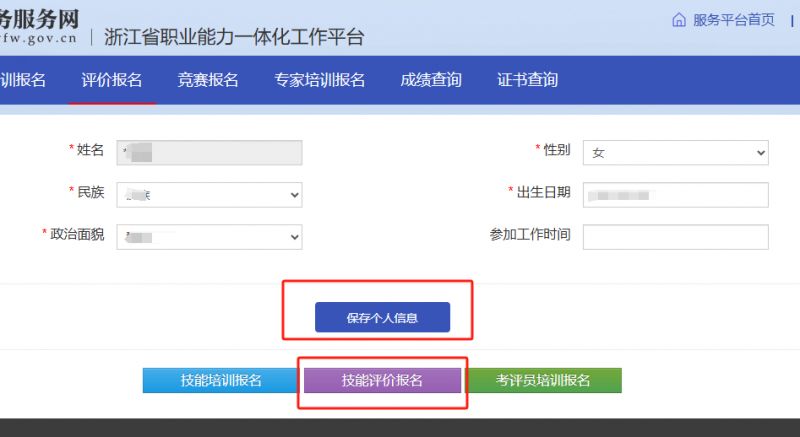Click the purple 技能评价报名 button
800x437 pixels.
pyautogui.click(x=382, y=380)
